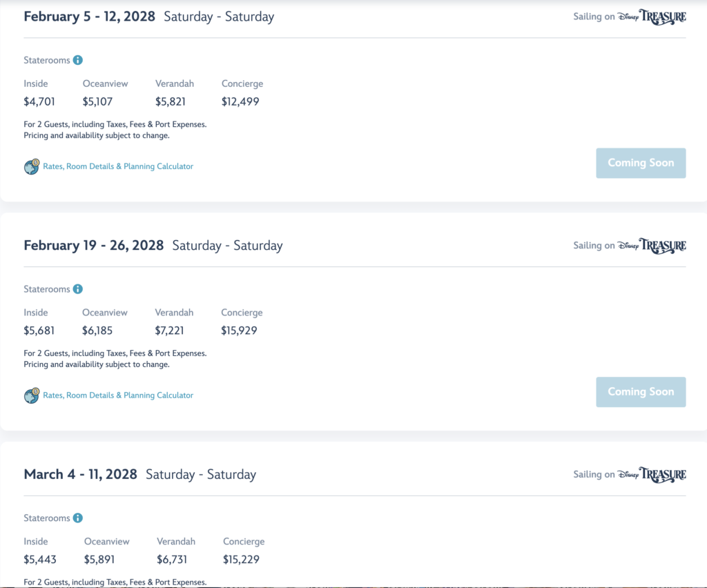Click the March 4 - 11, 2028 heading

coord(80,474)
